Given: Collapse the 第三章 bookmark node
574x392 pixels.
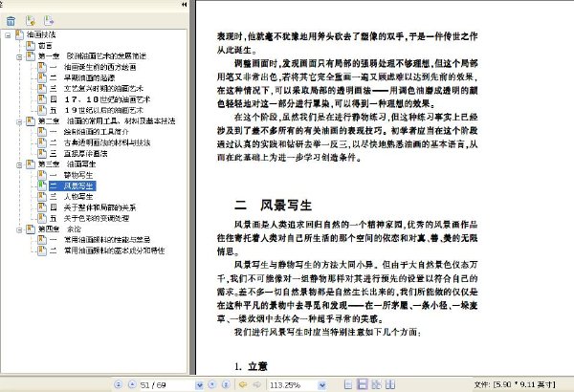Looking at the screenshot, I should pyautogui.click(x=19, y=165).
